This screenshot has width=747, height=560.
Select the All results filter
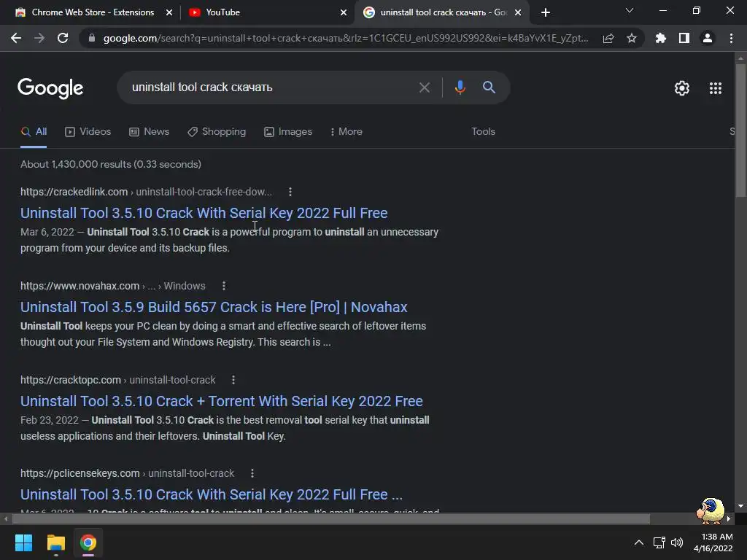34,131
